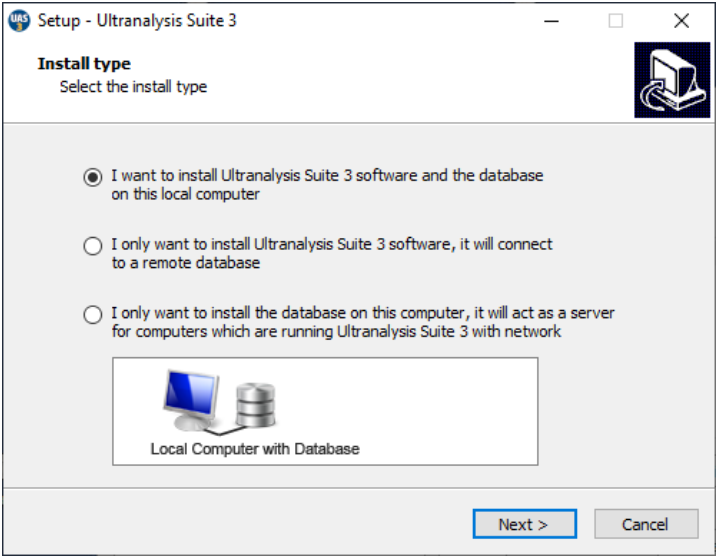Click the "to a remote database" option text
The height and width of the screenshot is (559, 719).
(x=185, y=263)
